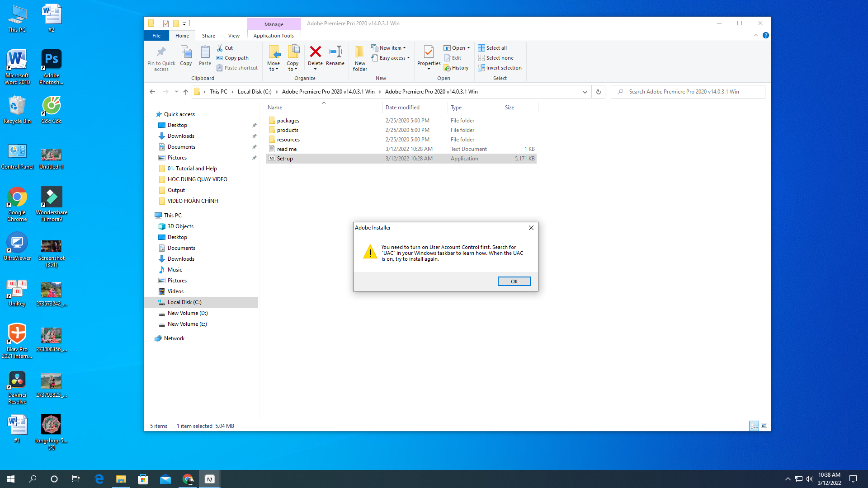
Task: Create a New folder
Action: [x=360, y=59]
